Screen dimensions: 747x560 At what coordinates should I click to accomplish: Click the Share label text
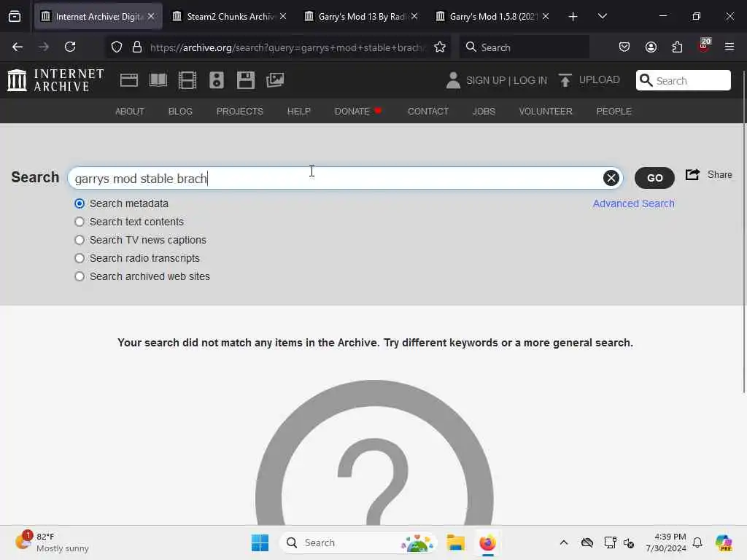[719, 175]
